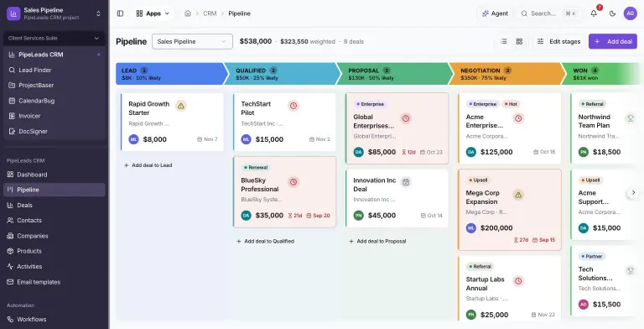Click the Hot tag on Acme Enterprise
Viewport: 644px width, 329px height.
tap(511, 104)
